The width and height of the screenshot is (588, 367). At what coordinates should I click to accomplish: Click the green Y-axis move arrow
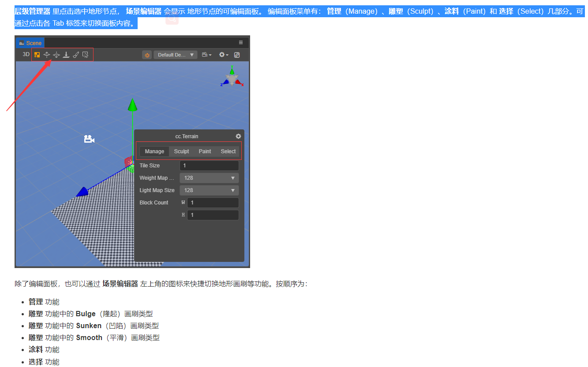pyautogui.click(x=132, y=106)
